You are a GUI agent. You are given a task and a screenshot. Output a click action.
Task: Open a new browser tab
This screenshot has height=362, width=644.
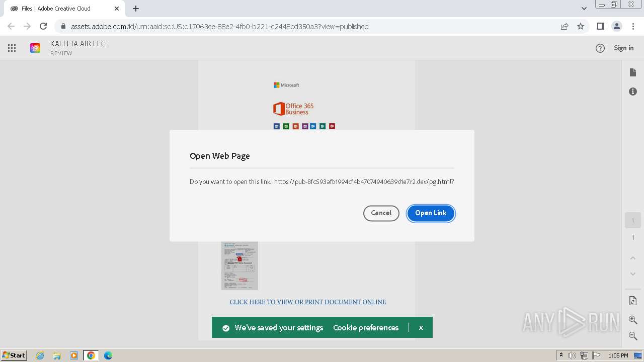pos(136,9)
